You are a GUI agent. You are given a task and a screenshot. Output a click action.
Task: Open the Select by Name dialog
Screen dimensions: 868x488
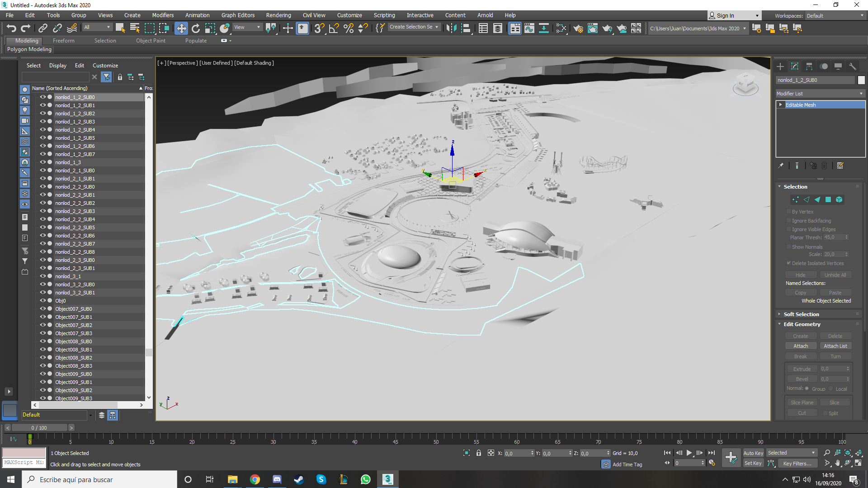(135, 28)
